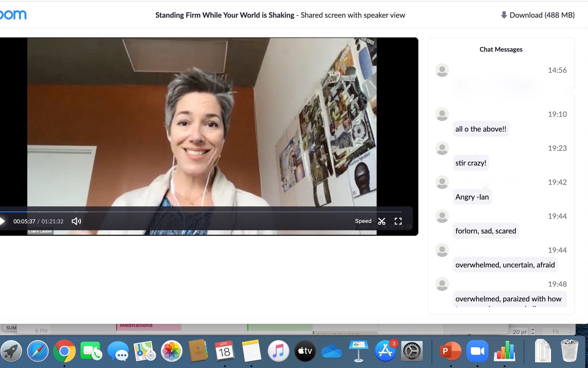The height and width of the screenshot is (368, 588).
Task: Open Music app from the dock
Action: (x=278, y=351)
